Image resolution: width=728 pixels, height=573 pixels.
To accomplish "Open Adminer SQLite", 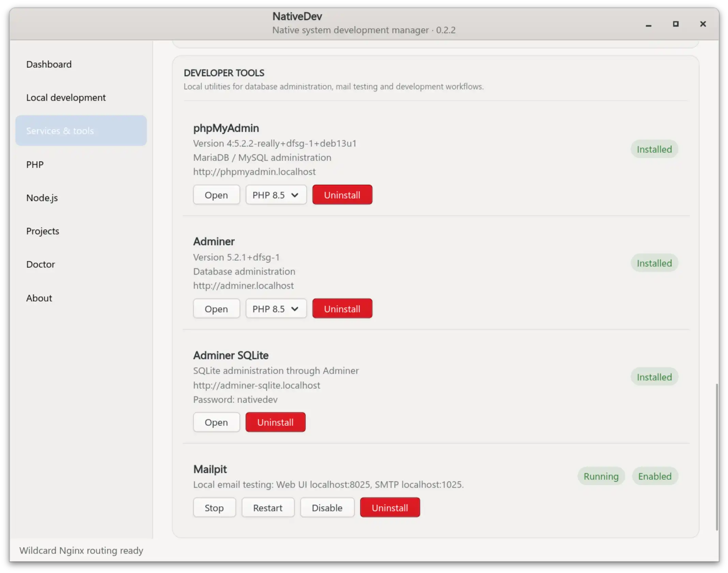I will tap(216, 422).
